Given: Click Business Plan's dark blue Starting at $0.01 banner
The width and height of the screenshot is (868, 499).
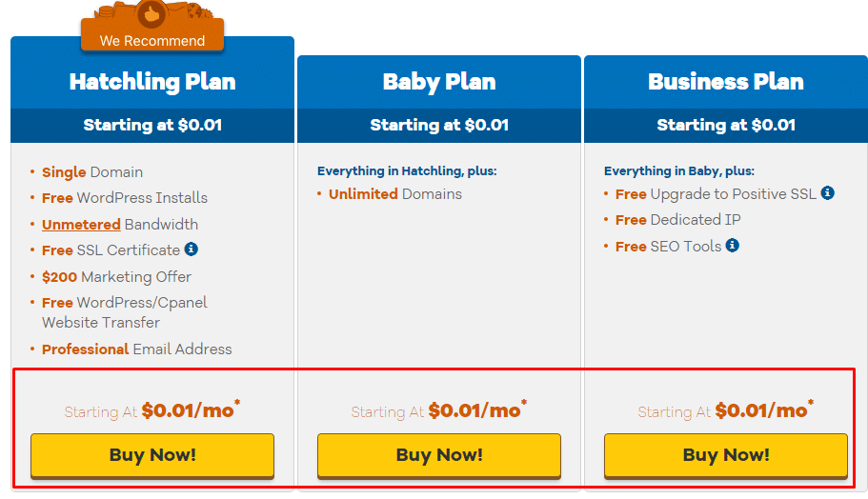Looking at the screenshot, I should click(x=726, y=126).
